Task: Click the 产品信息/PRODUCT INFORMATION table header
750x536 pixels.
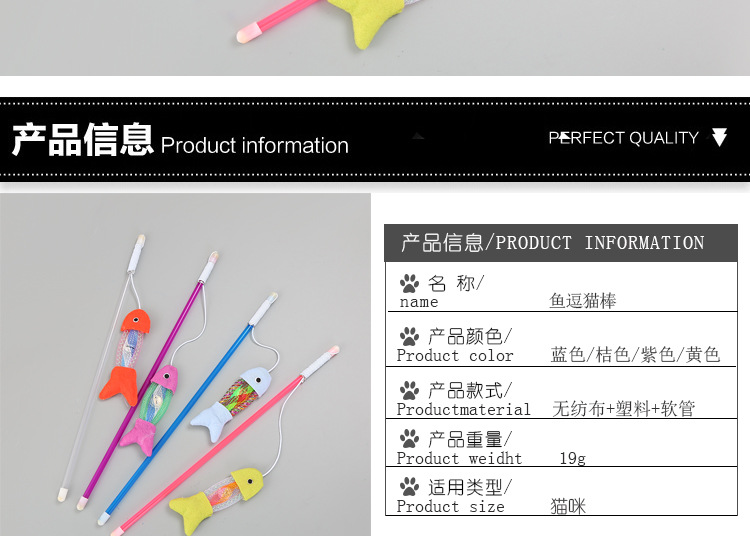Action: [561, 243]
